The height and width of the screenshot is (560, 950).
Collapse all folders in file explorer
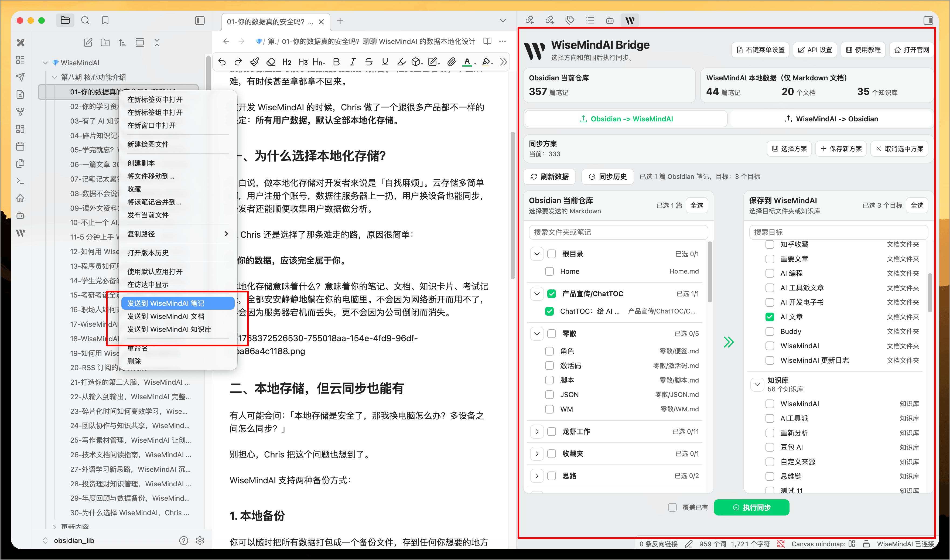pyautogui.click(x=157, y=43)
